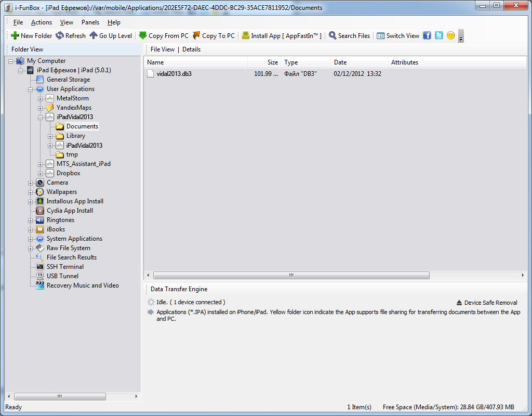Open toolbar overflow options arrow
Viewport: 532px width, 416px height.
461,36
